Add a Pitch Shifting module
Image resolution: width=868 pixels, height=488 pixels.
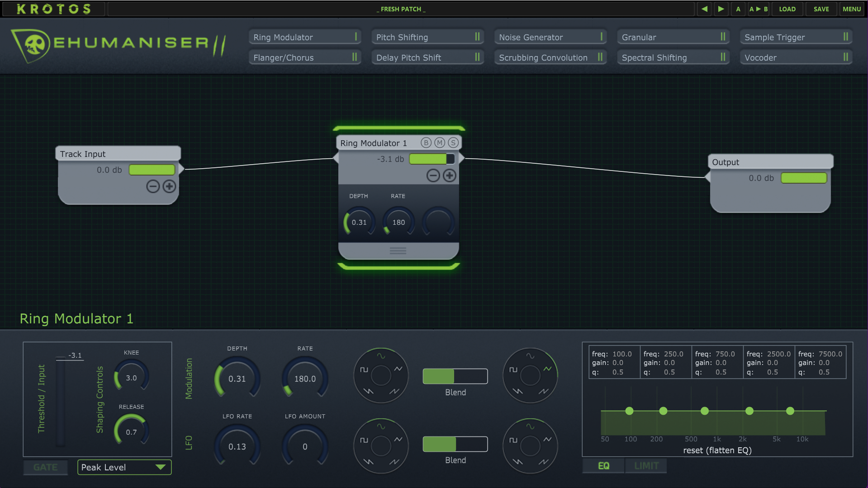(x=427, y=37)
